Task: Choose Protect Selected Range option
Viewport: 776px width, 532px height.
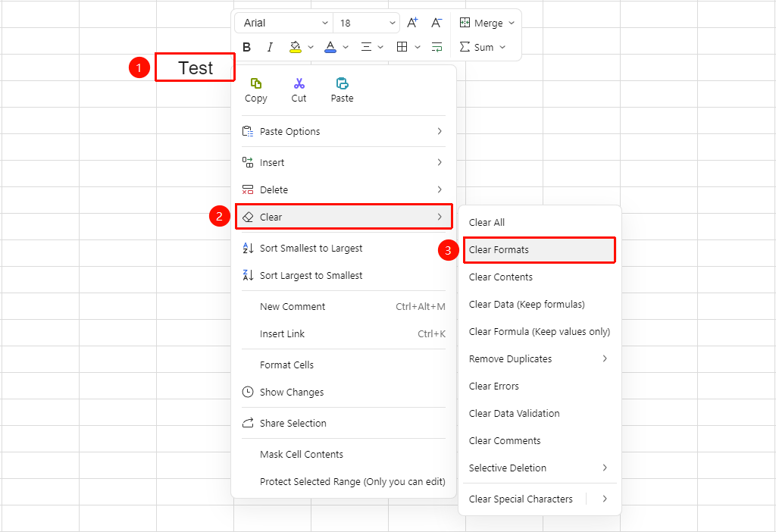Action: 343,481
